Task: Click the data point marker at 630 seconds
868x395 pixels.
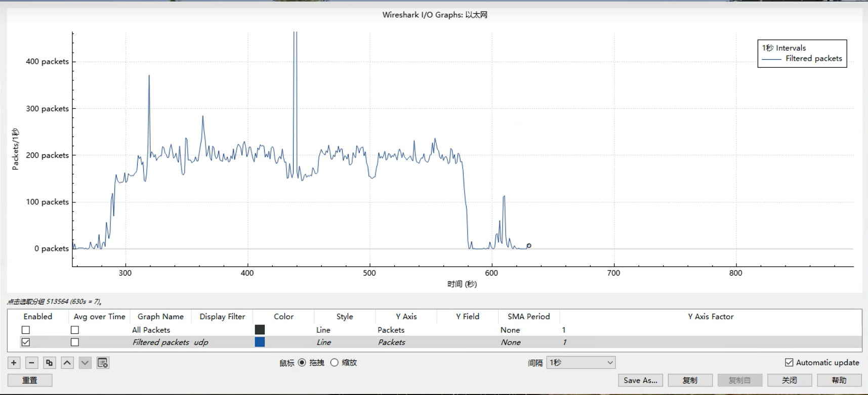Action: coord(529,246)
